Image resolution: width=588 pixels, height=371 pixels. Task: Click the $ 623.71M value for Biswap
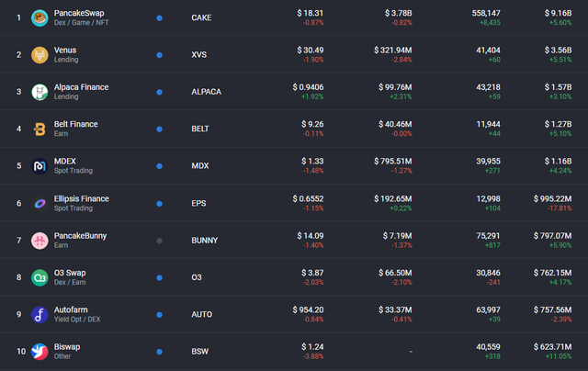[552, 347]
